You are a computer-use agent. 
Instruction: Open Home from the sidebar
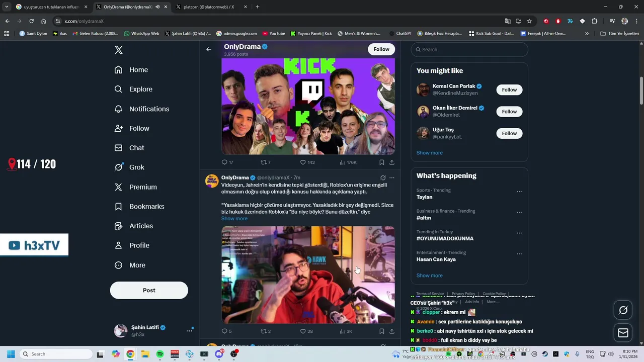point(131,70)
